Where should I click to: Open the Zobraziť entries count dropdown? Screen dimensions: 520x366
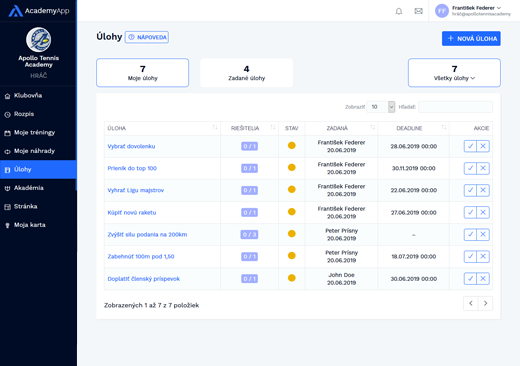[381, 107]
